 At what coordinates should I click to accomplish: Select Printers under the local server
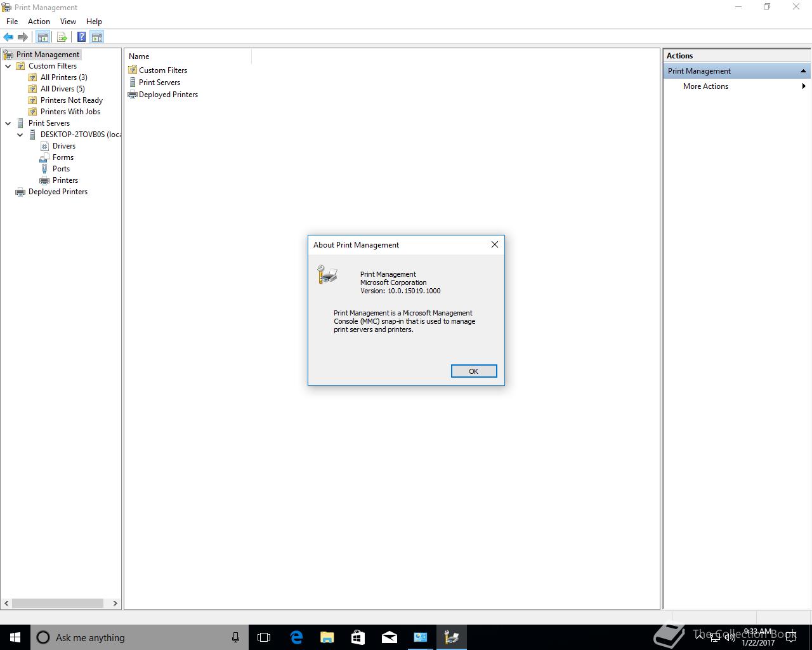click(x=65, y=180)
